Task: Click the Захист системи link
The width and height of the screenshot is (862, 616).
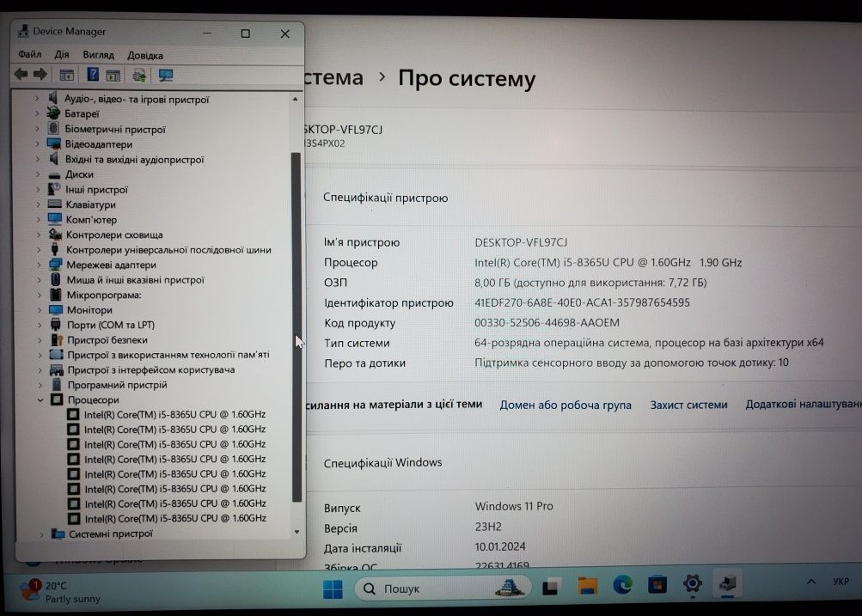Action: (x=688, y=405)
